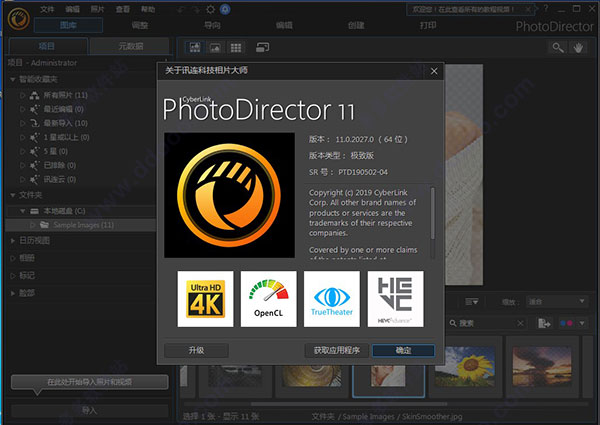The height and width of the screenshot is (425, 600).
Task: Switch to the 调整 module tab
Action: [x=140, y=25]
